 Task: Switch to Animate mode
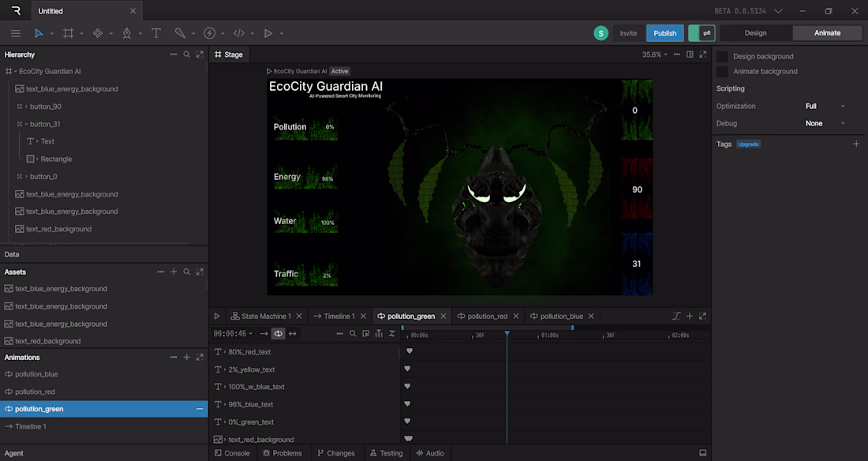tap(827, 33)
